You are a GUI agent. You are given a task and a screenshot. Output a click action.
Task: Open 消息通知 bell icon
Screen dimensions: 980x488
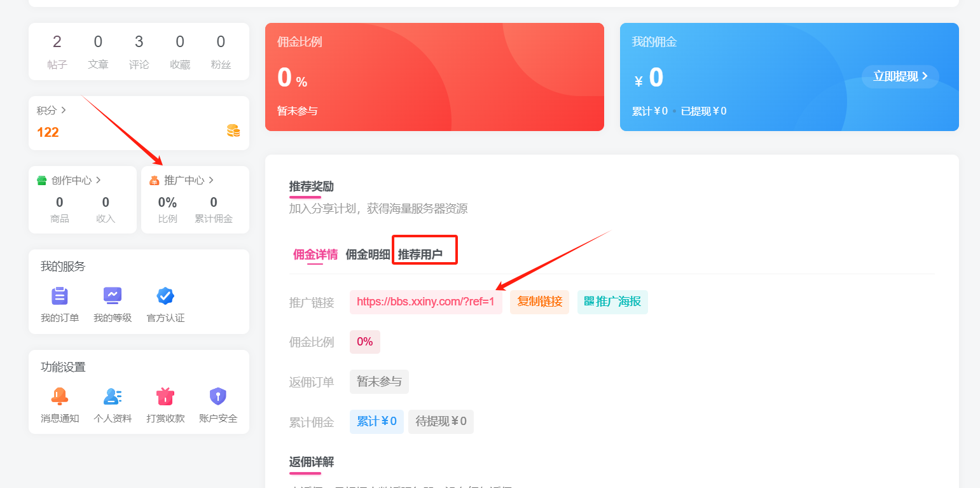coord(60,396)
